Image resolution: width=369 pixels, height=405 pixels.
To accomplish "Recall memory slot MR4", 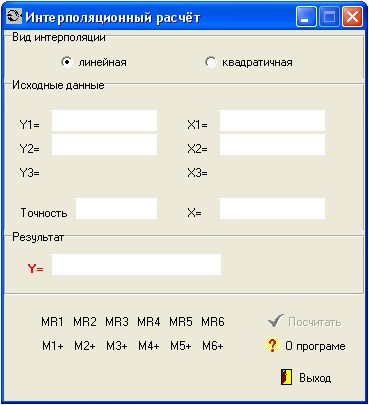I will tap(149, 322).
